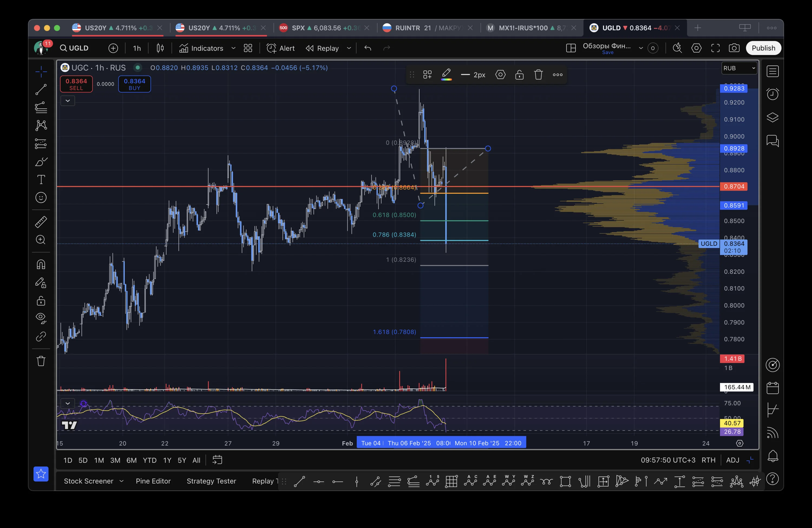This screenshot has height=528, width=812.
Task: Open Quick Search lightning magnifier
Action: 677,48
